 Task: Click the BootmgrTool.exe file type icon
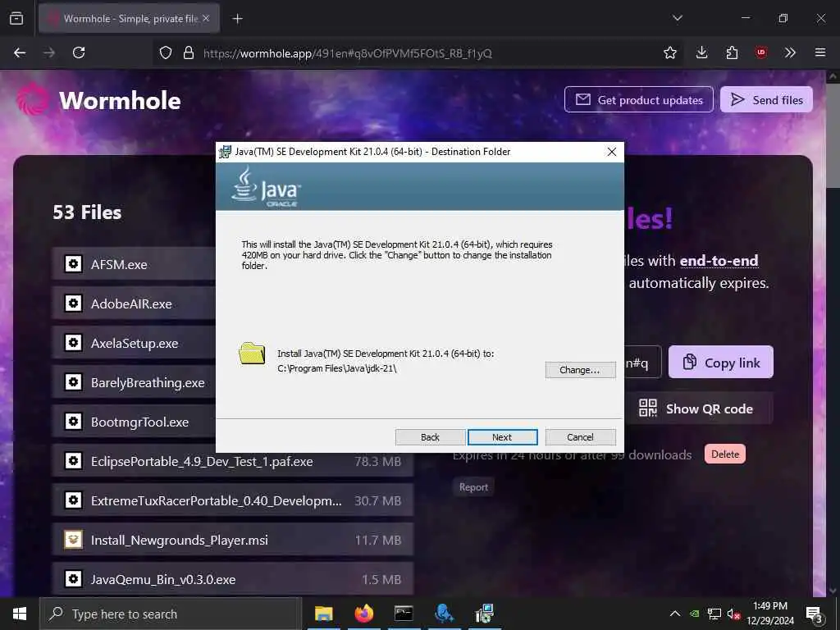pyautogui.click(x=73, y=421)
